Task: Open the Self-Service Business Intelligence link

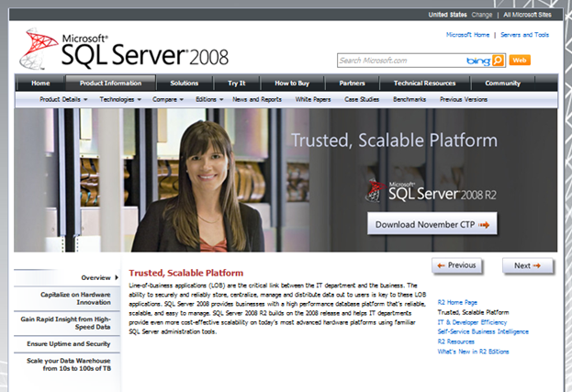Action: point(483,331)
